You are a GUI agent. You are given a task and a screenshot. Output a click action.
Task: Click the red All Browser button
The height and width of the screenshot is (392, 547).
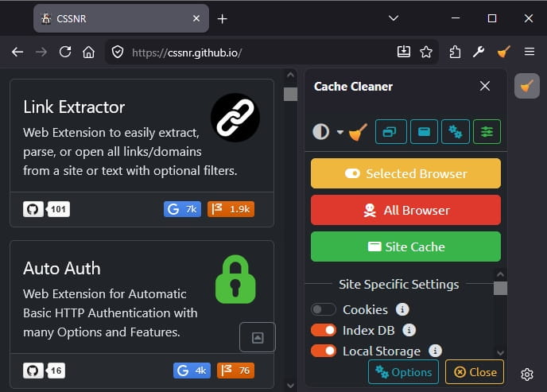tap(405, 210)
